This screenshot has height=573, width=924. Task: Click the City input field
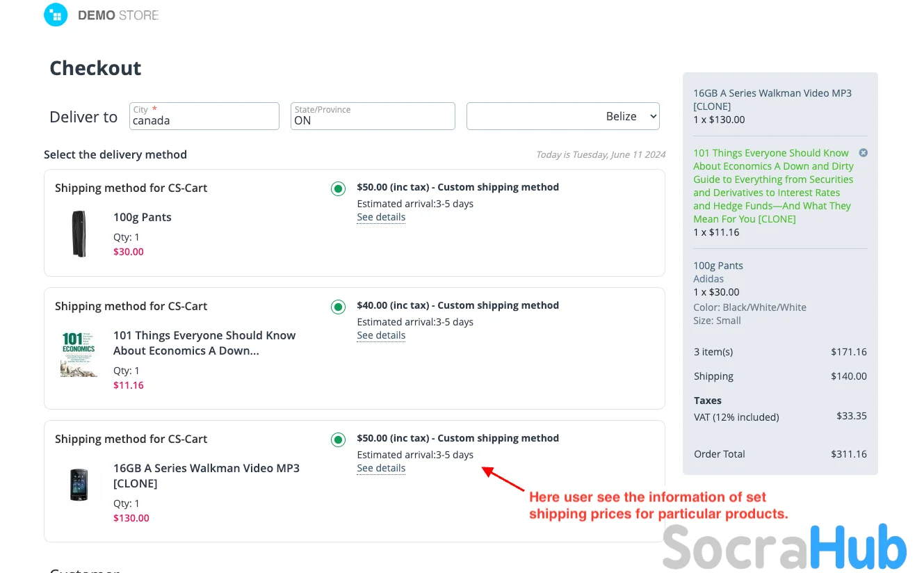(204, 120)
